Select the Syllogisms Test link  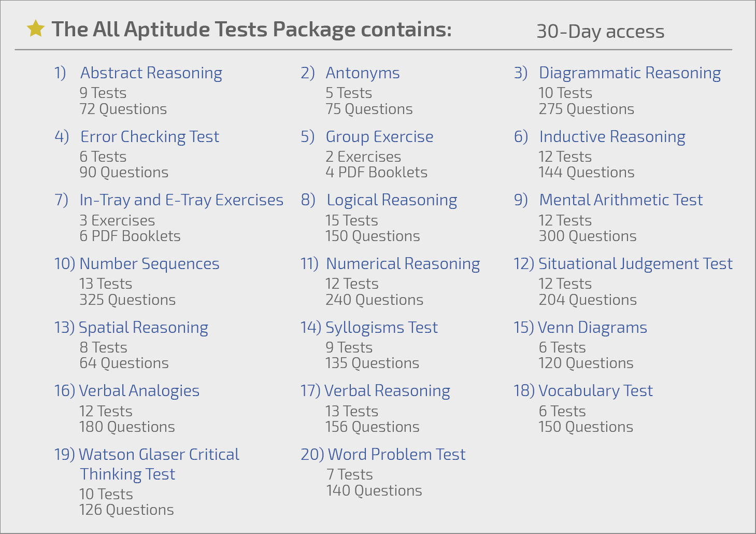click(x=381, y=328)
